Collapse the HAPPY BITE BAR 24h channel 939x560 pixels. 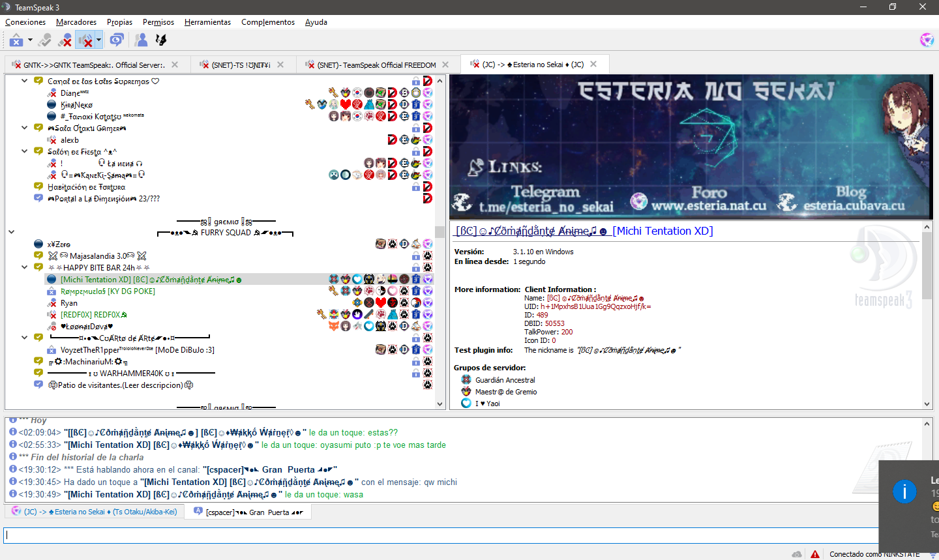(25, 267)
